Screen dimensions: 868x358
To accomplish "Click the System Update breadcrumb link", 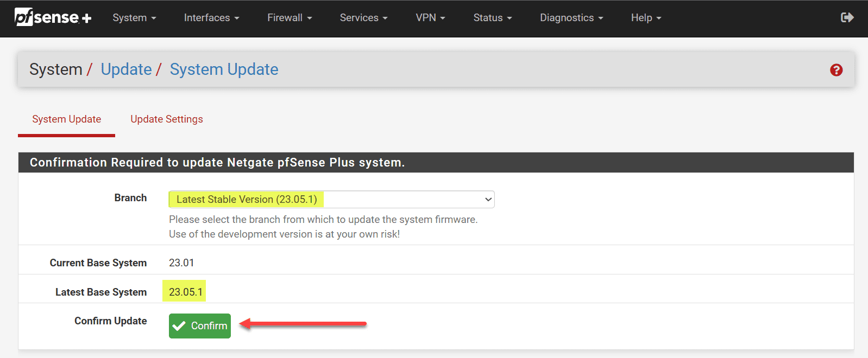I will click(224, 69).
